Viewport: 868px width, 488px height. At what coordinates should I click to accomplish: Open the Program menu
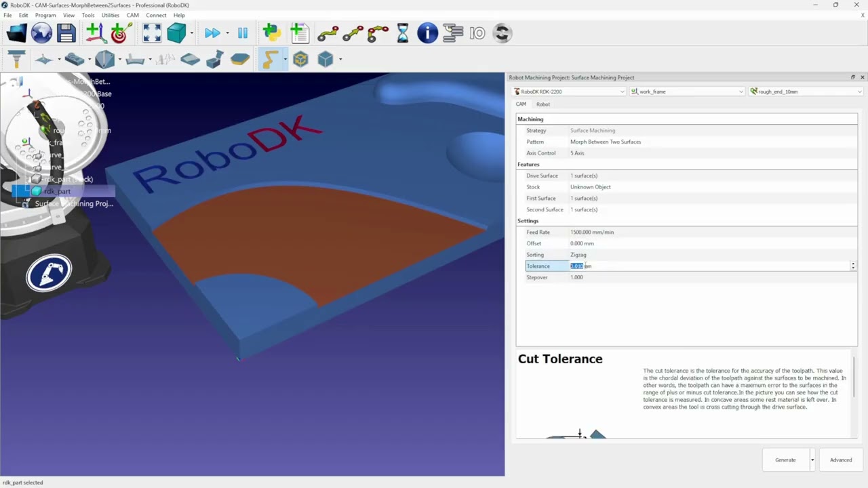45,15
